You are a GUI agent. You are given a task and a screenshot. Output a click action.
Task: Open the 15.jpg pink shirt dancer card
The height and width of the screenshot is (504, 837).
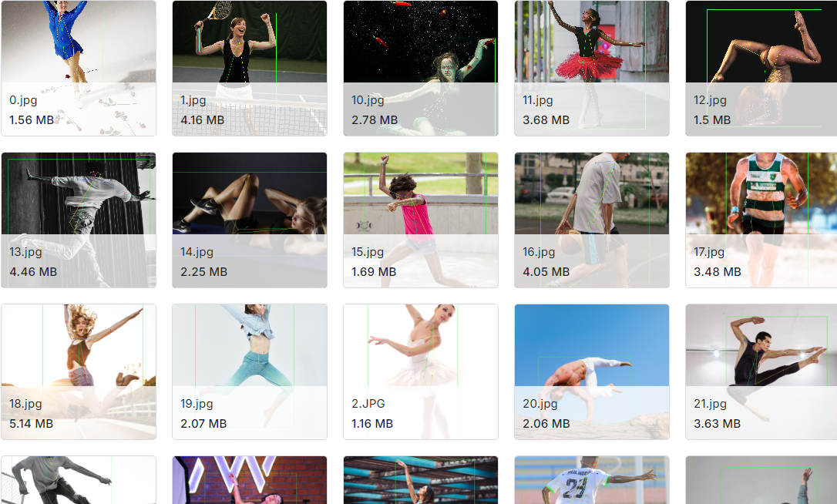coord(421,220)
